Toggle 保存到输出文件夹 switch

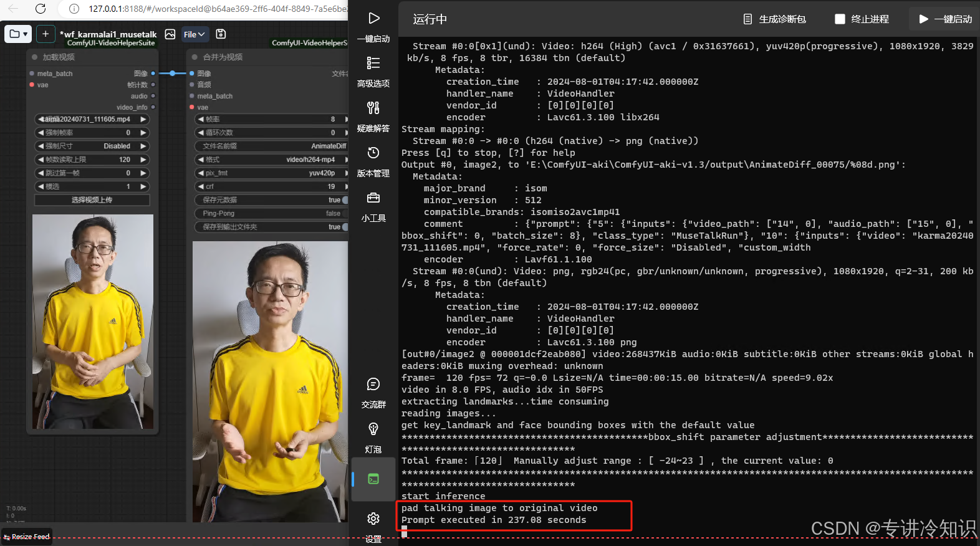click(343, 227)
